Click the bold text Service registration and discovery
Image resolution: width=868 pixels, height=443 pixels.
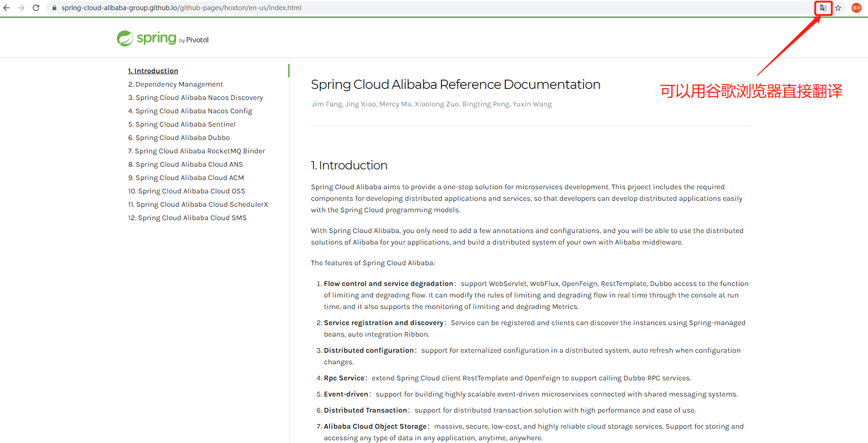click(x=384, y=323)
